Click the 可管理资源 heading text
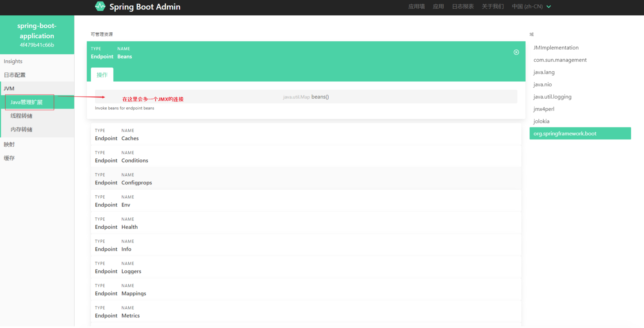 click(x=102, y=34)
